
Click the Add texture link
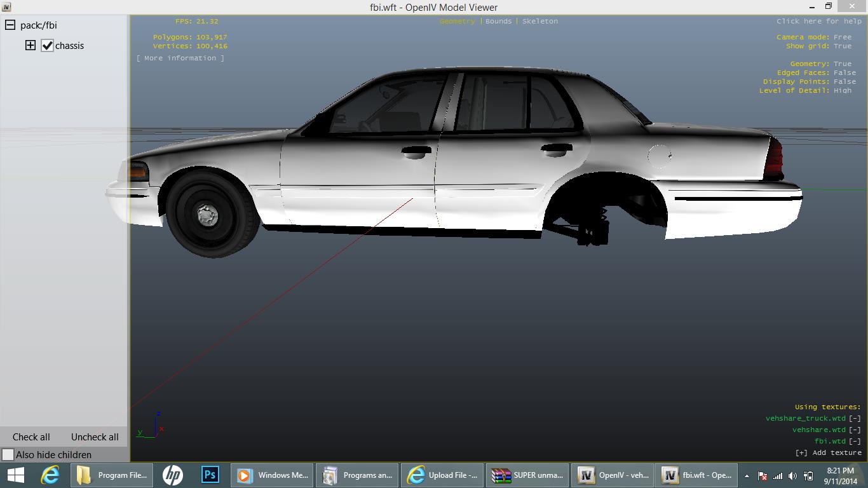[829, 453]
